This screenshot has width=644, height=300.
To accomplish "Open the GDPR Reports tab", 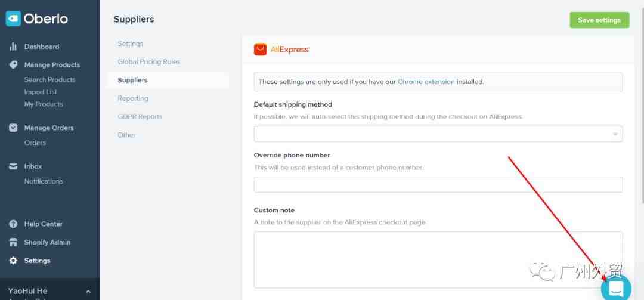I will tap(140, 117).
